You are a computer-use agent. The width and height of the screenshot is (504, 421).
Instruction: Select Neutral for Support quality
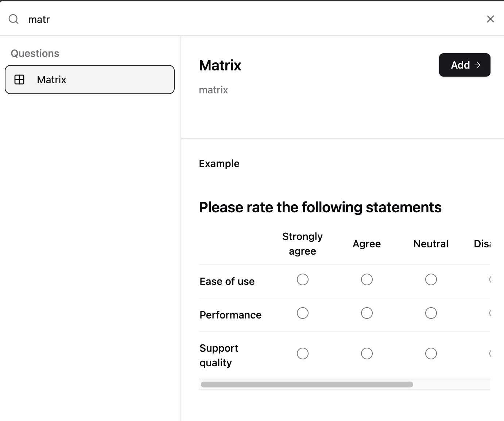click(431, 354)
